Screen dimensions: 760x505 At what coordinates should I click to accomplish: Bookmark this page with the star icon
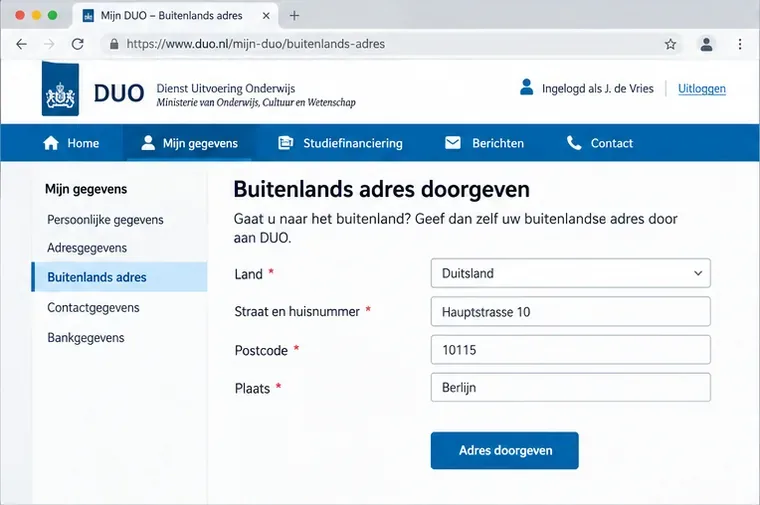670,44
